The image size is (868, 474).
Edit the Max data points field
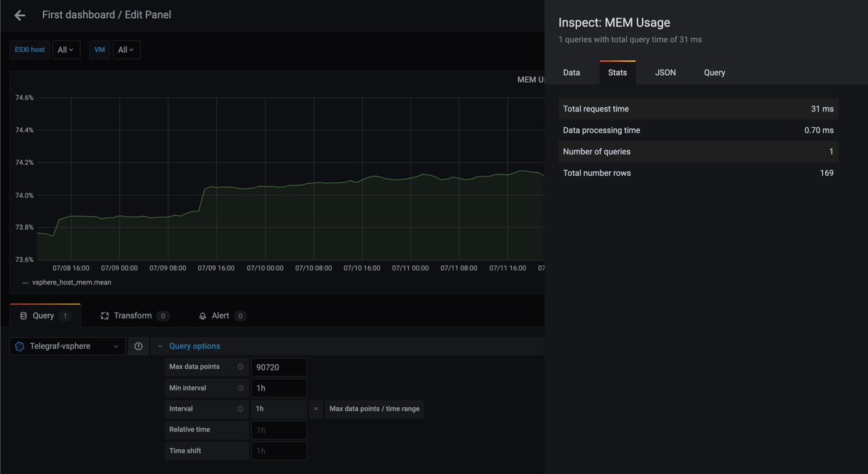pos(279,367)
